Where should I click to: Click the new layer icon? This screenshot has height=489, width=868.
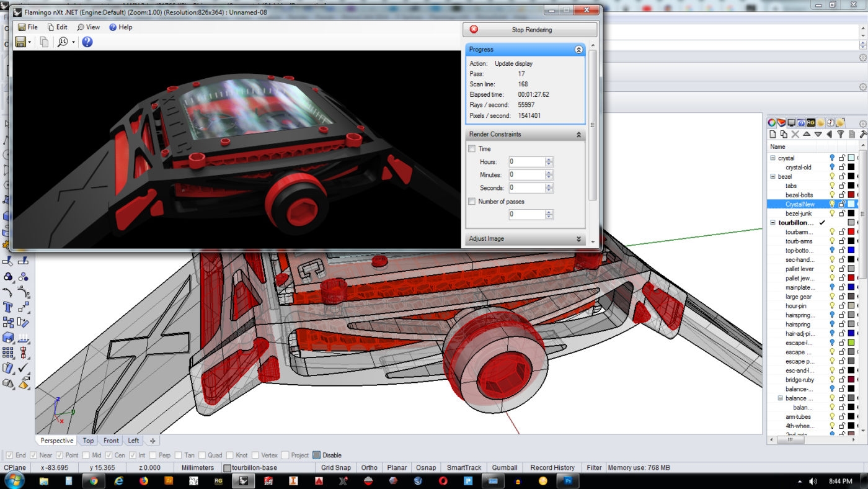(773, 134)
